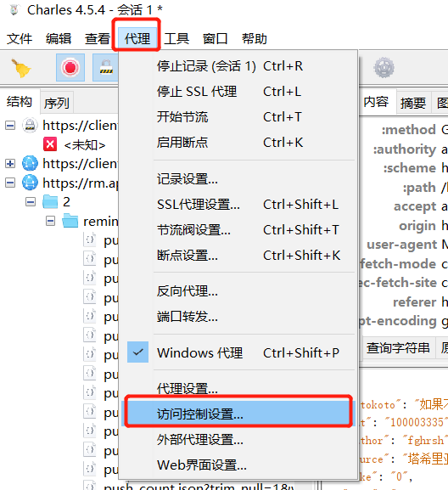The width and height of the screenshot is (448, 490).
Task: Select 访问控制设置... menu item
Action: [x=238, y=414]
